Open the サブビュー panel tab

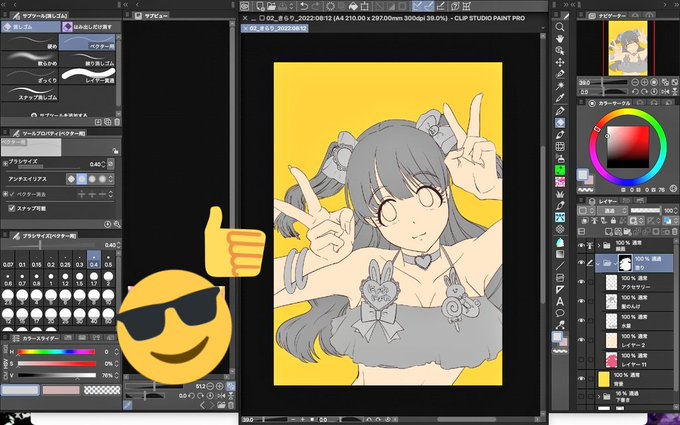[151, 16]
